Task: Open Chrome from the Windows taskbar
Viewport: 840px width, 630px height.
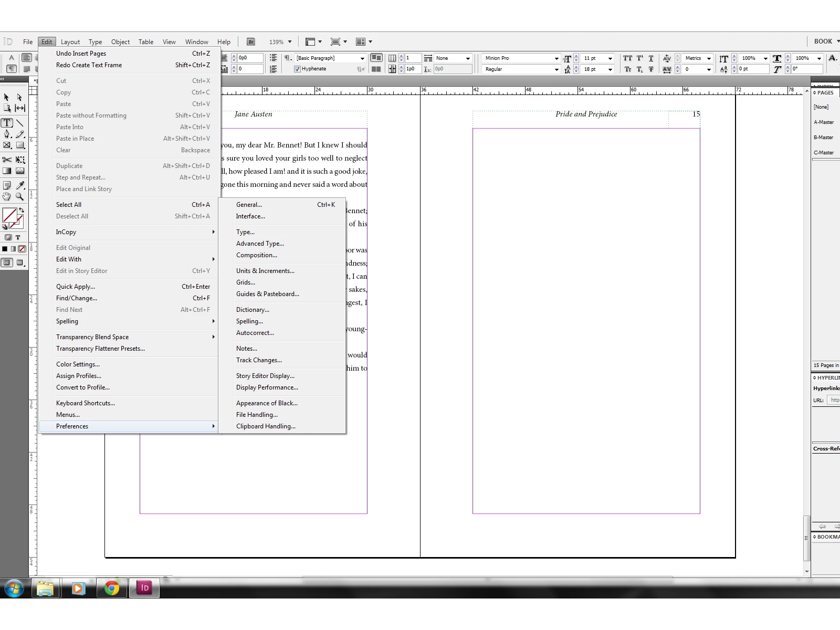Action: 111,588
